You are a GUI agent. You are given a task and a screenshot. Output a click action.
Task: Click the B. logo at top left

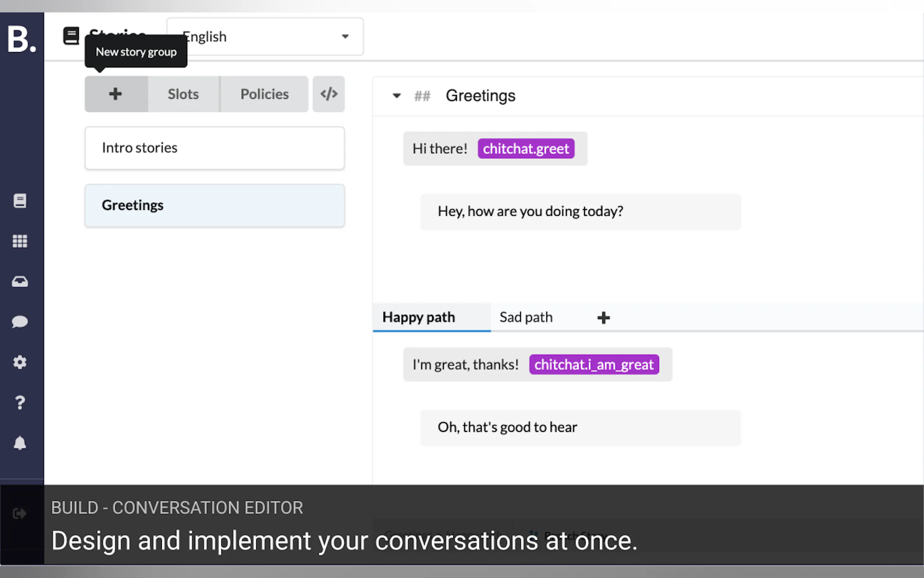[21, 39]
